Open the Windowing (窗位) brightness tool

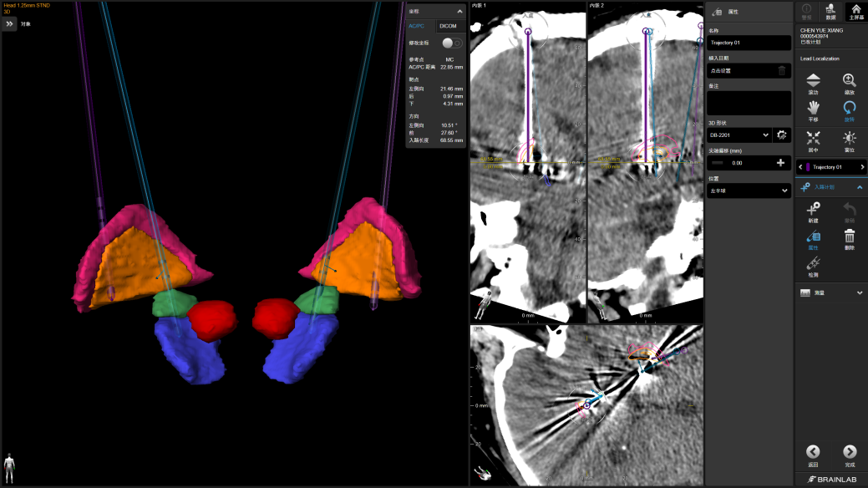coord(849,140)
